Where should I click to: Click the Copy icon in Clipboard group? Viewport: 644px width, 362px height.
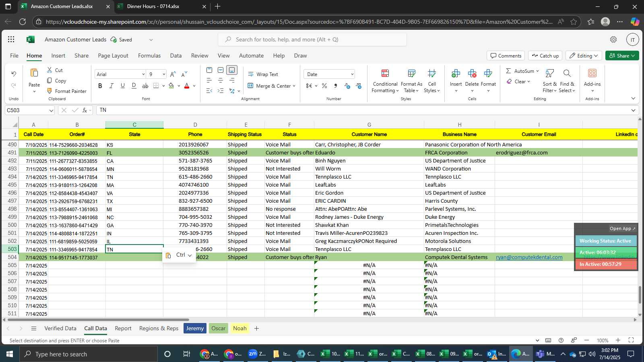click(x=50, y=80)
